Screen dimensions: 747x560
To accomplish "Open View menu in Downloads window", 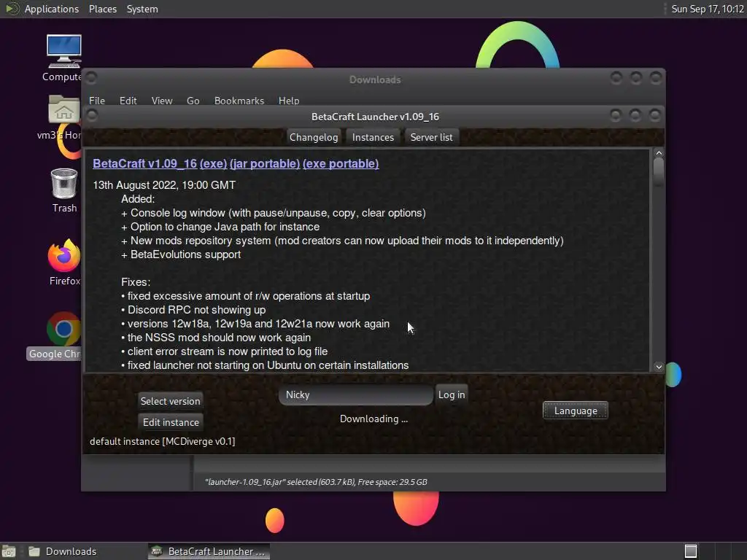I will pyautogui.click(x=161, y=101).
